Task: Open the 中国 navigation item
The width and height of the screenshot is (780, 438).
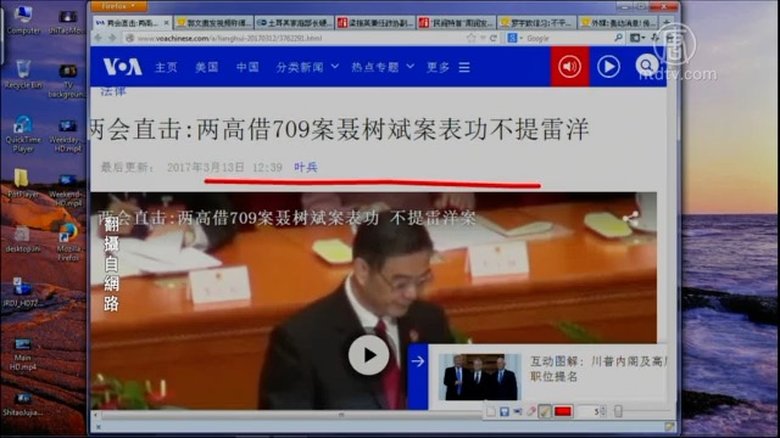Action: [247, 67]
